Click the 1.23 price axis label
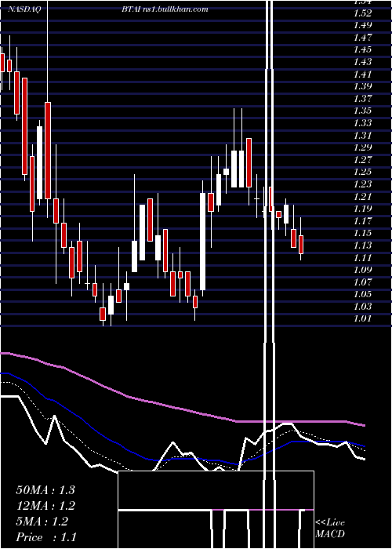Viewport: 392px width, 549px height. click(362, 184)
